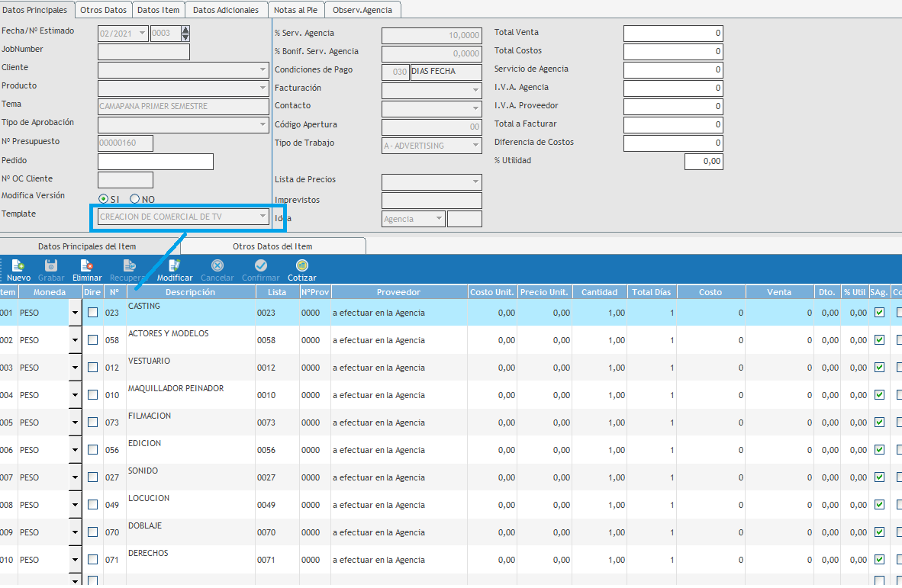
Task: Switch to the Otros Datos tab
Action: (103, 10)
